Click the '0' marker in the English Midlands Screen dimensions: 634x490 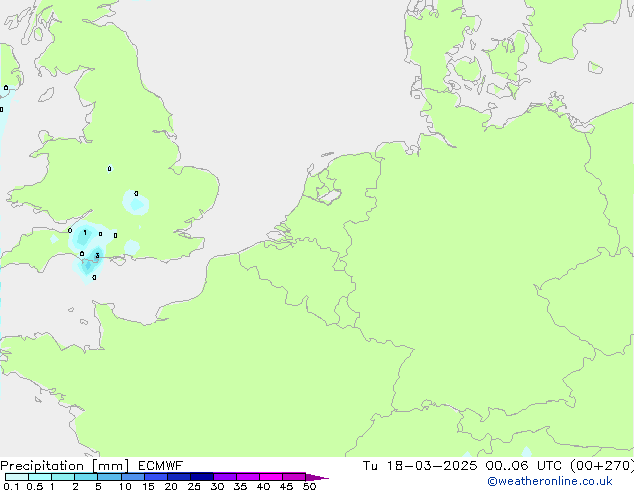point(110,168)
